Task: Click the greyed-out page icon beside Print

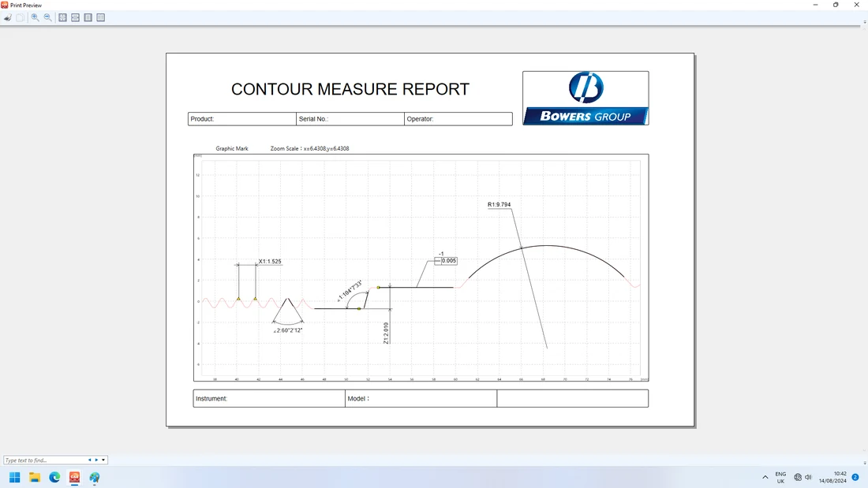Action: click(20, 17)
